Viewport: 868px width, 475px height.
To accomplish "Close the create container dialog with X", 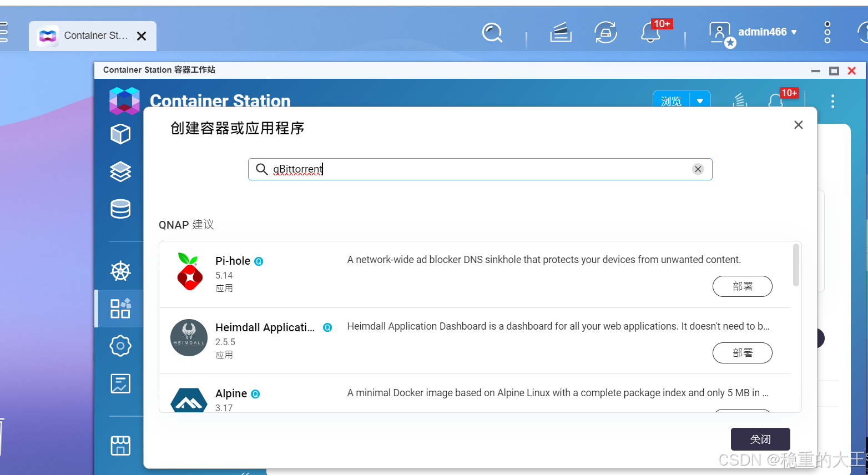I will point(799,125).
